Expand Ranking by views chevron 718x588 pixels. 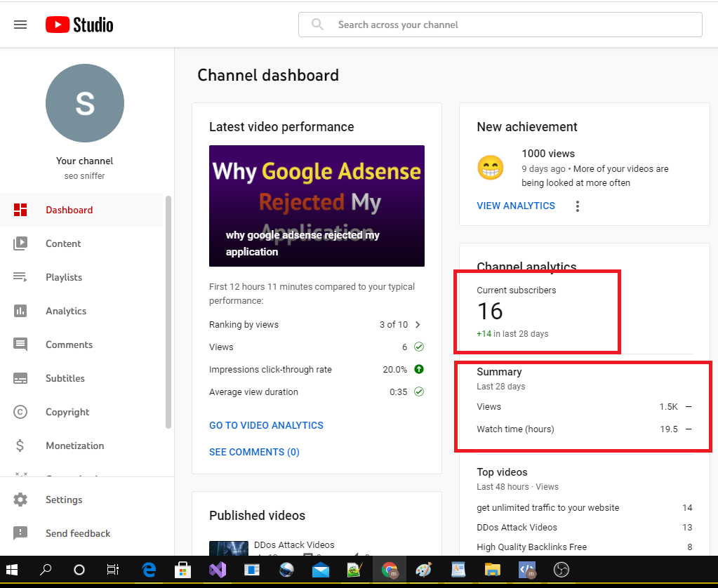coord(418,325)
